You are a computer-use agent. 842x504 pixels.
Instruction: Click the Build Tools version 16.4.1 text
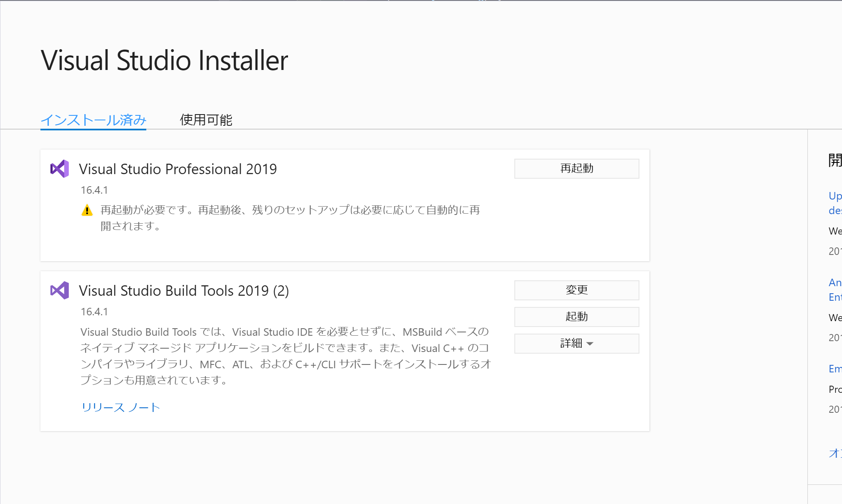tap(94, 312)
